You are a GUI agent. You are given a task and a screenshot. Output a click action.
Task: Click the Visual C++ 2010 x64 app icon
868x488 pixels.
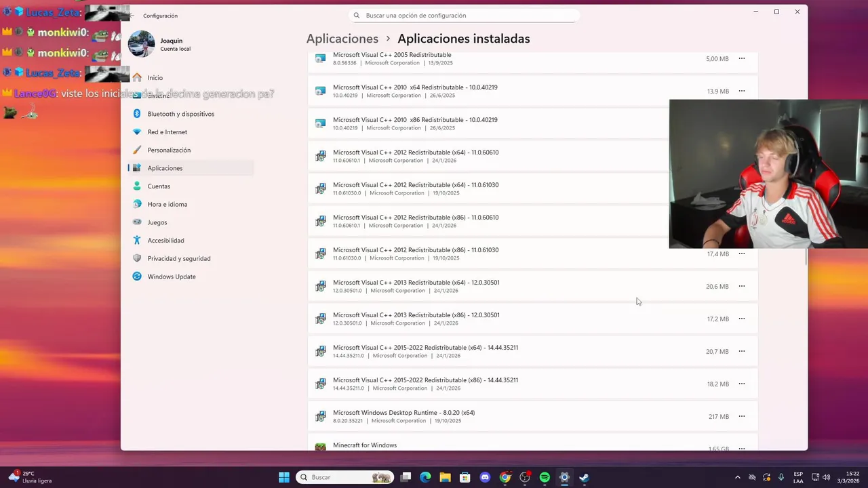click(320, 91)
